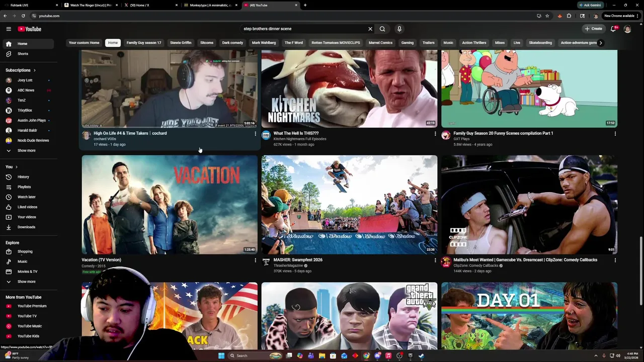Play the Swampfest skateboarding thumbnail

click(x=349, y=205)
